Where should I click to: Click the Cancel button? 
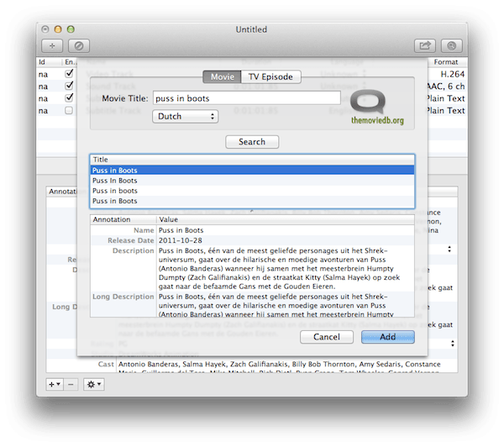tap(327, 337)
